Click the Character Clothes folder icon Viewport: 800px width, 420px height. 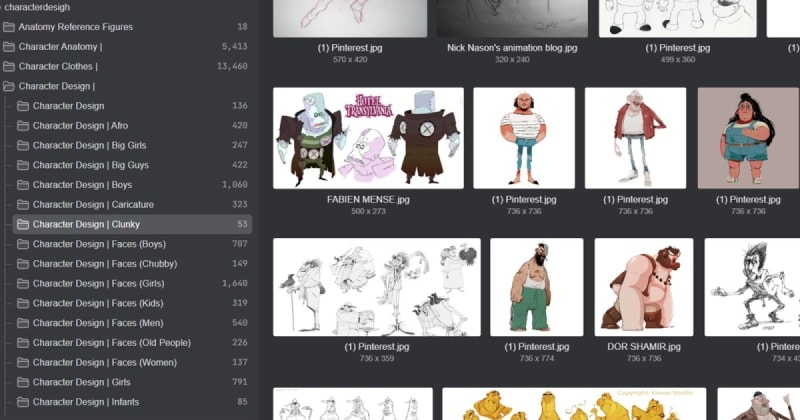click(9, 67)
